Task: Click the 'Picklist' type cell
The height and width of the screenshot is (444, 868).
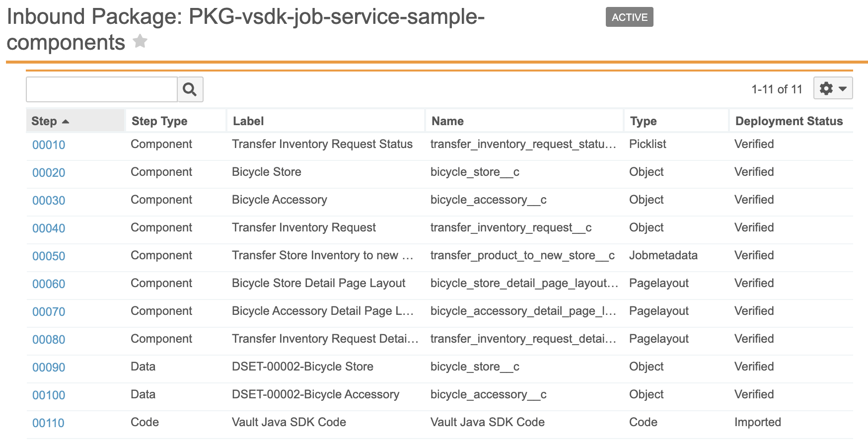Action: tap(648, 144)
